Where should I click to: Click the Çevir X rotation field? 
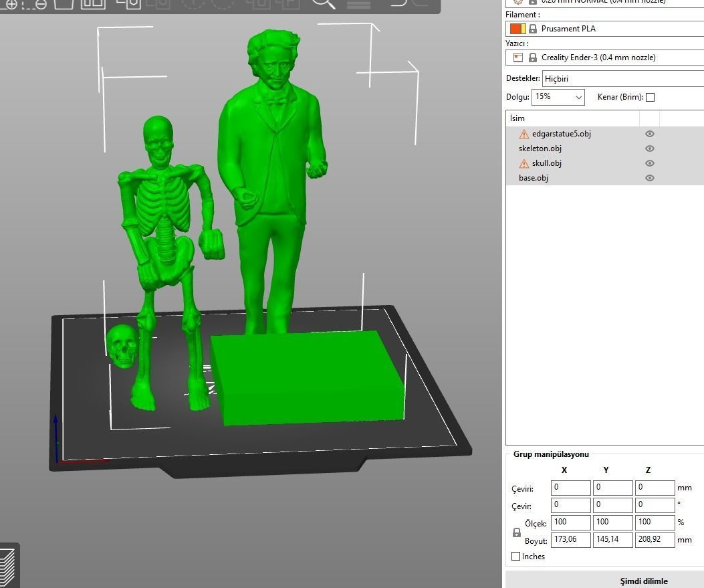click(571, 505)
